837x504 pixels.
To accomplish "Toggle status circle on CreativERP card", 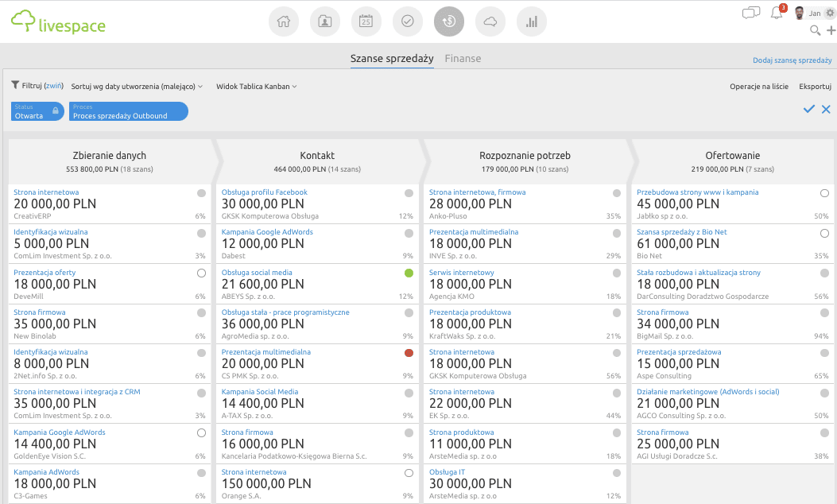I will [201, 193].
